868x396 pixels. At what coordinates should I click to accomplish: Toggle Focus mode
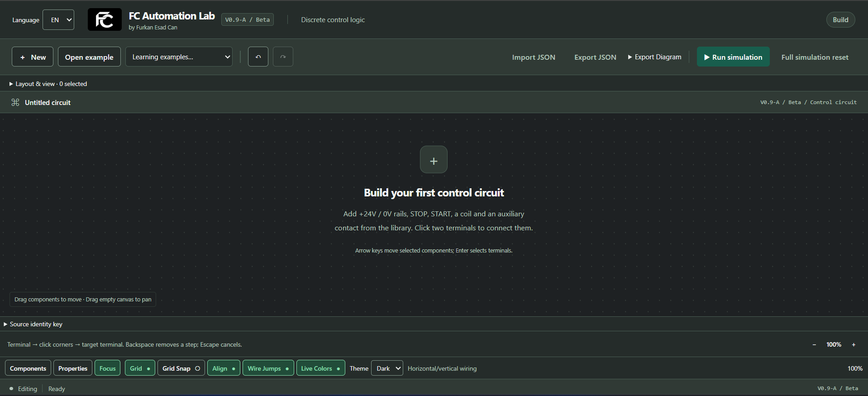pos(108,368)
